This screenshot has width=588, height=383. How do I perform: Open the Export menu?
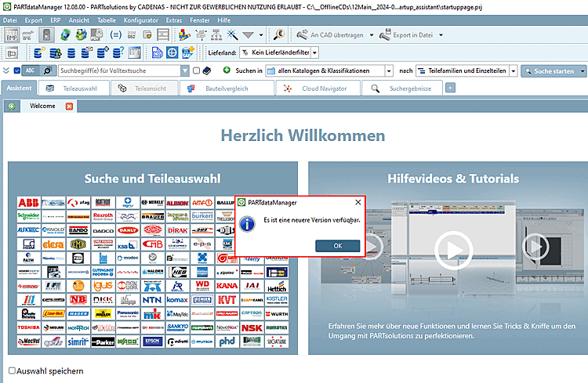(34, 20)
